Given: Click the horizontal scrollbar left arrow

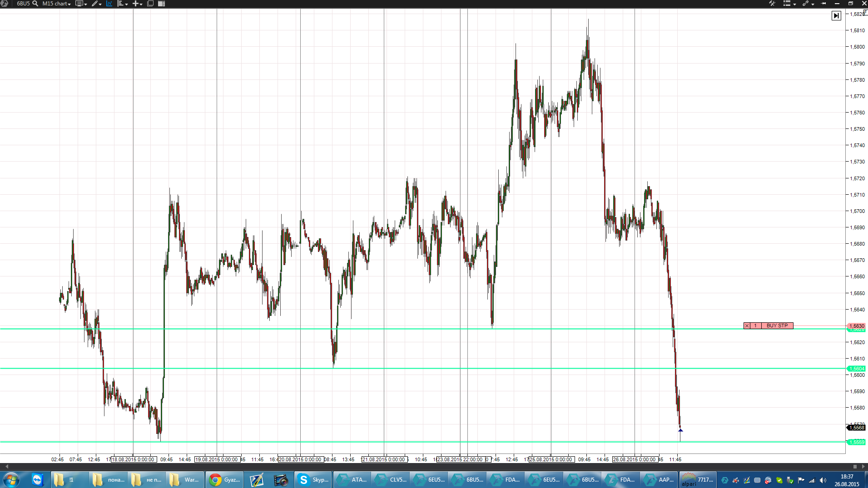Looking at the screenshot, I should pos(6,466).
